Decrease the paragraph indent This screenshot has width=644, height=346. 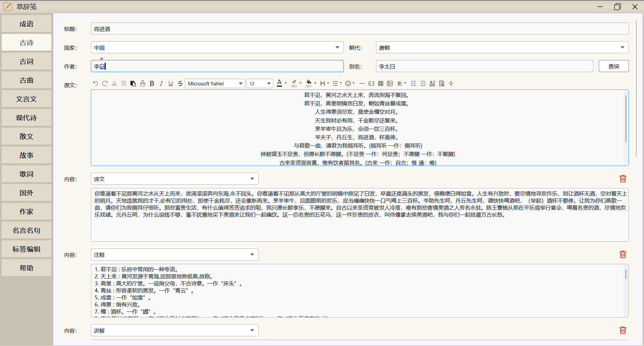click(x=414, y=83)
